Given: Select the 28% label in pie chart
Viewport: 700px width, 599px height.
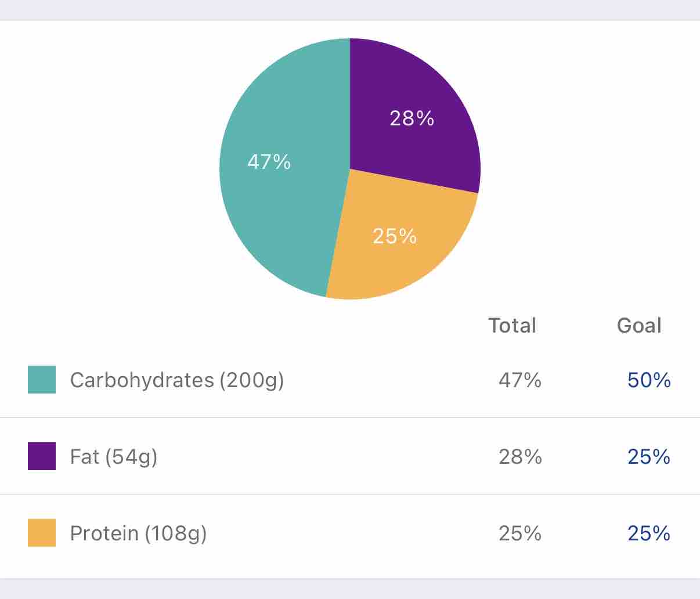Looking at the screenshot, I should (412, 118).
